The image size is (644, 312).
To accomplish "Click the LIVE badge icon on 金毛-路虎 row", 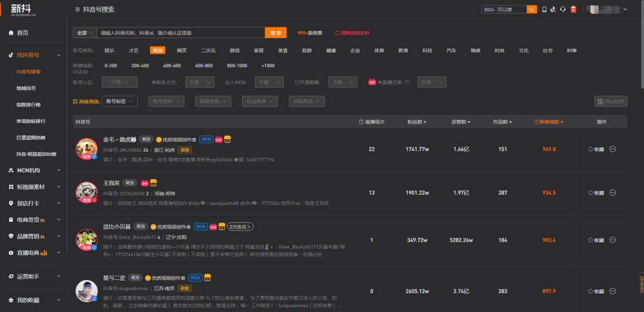I will [218, 139].
